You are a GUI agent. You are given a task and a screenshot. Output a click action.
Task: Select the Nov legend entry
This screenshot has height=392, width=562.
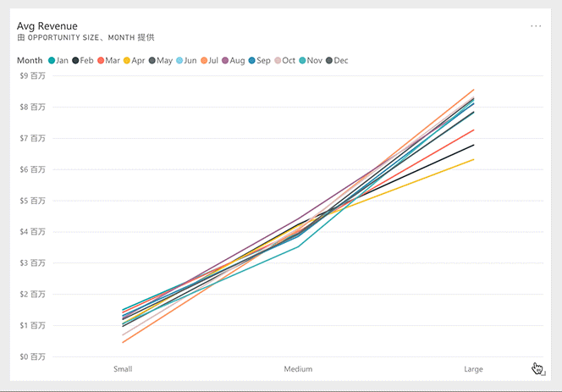[311, 61]
